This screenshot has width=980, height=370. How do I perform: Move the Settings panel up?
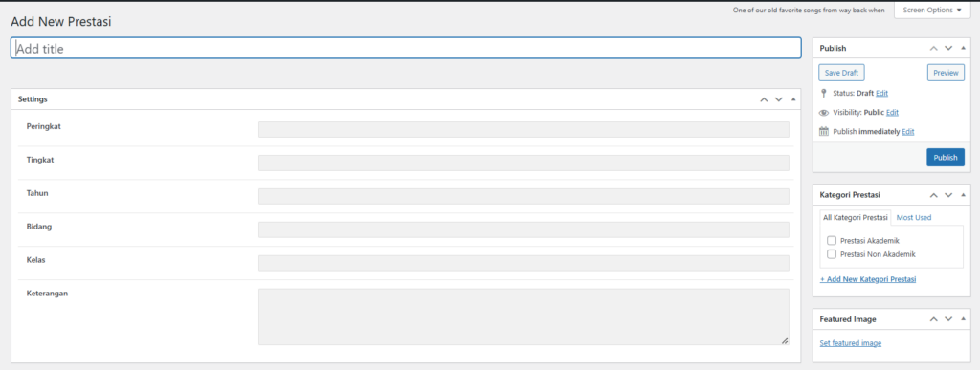coord(764,99)
